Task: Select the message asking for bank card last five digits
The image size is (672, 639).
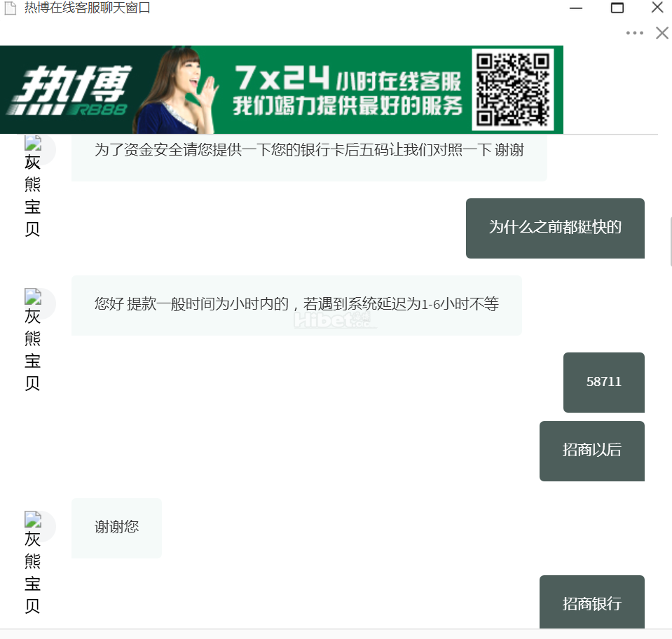Action: (309, 151)
